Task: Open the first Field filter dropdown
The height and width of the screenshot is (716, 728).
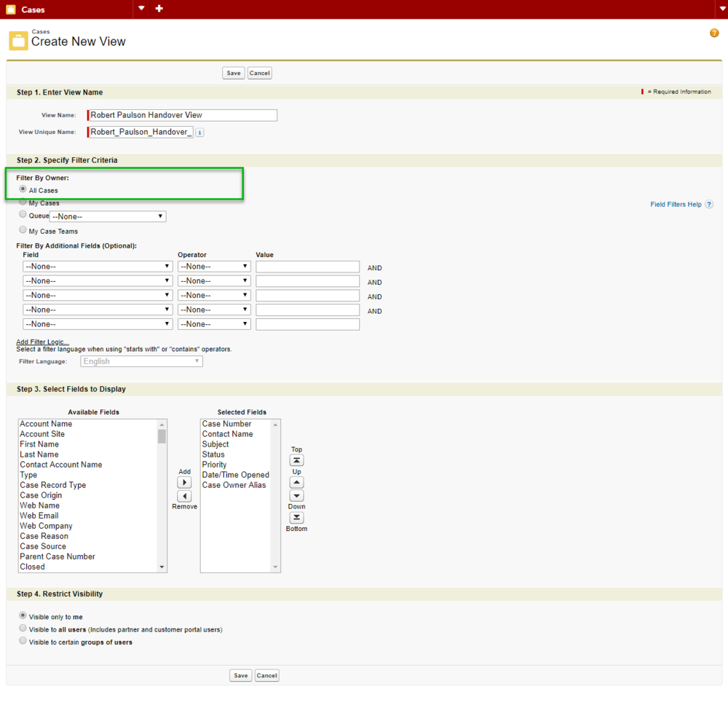Action: (97, 267)
